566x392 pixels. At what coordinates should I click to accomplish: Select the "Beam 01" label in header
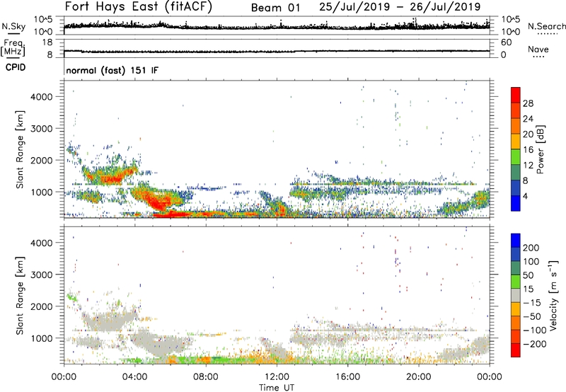275,8
